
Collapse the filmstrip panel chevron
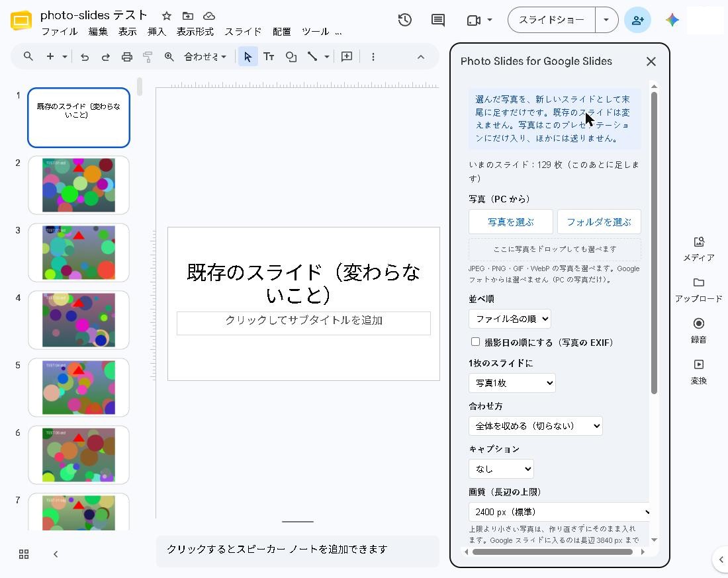[56, 554]
